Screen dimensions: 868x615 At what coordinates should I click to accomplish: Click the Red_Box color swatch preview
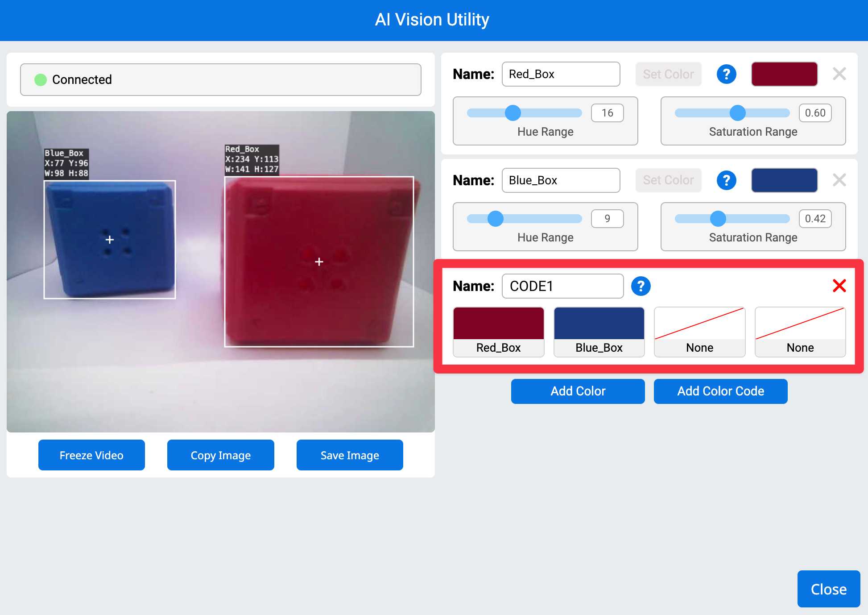click(x=784, y=74)
